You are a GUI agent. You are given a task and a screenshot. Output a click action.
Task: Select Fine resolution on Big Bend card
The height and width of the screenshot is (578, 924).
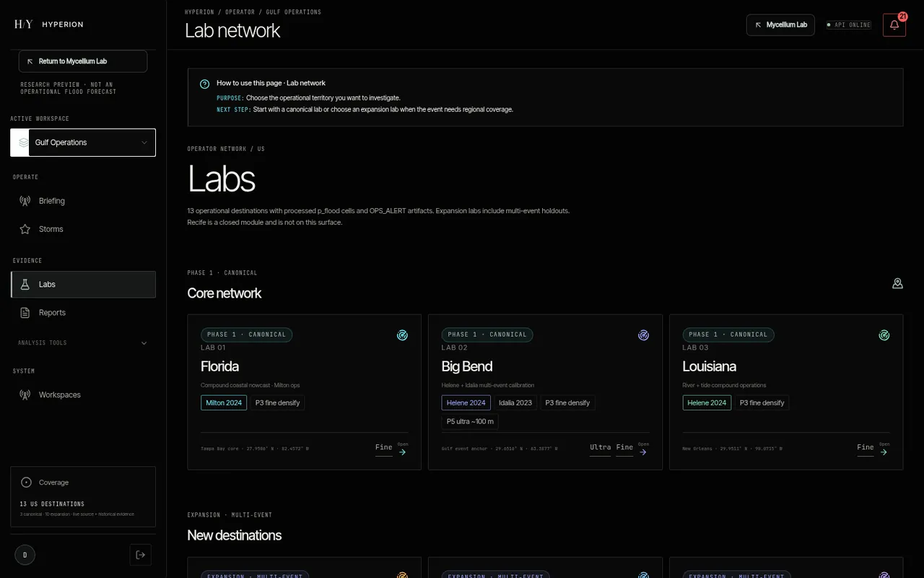(624, 448)
